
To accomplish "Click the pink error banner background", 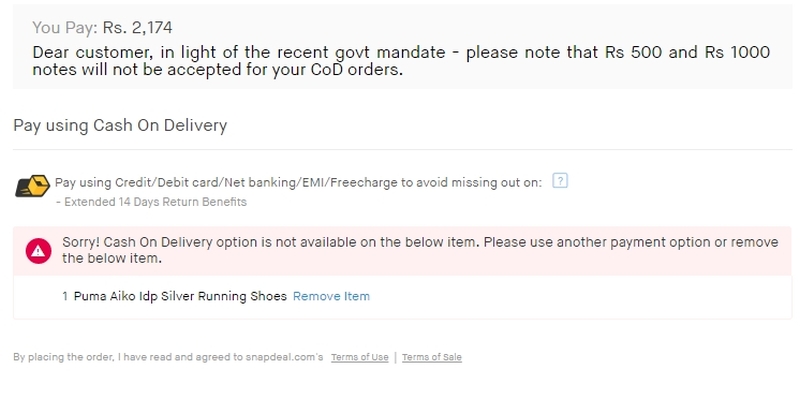I will (x=402, y=251).
